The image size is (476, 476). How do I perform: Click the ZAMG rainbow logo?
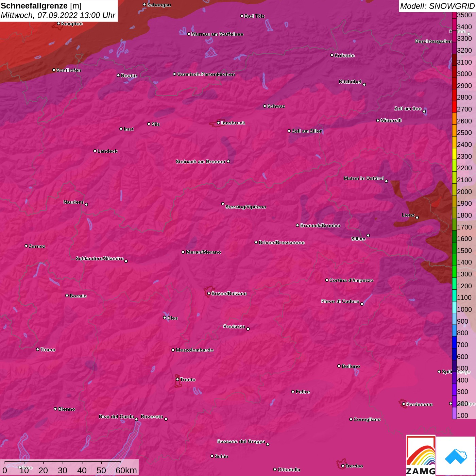[x=421, y=456]
